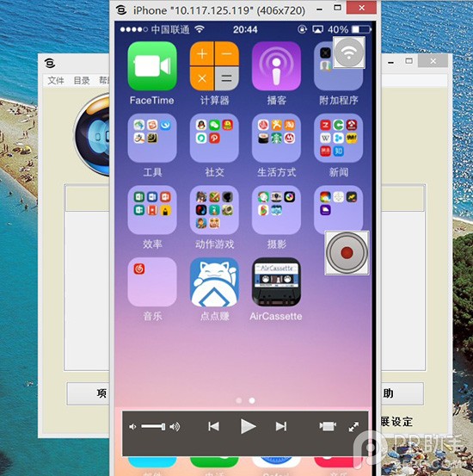The height and width of the screenshot is (476, 473).
Task: Click the low volume speaker icon
Action: pos(132,427)
